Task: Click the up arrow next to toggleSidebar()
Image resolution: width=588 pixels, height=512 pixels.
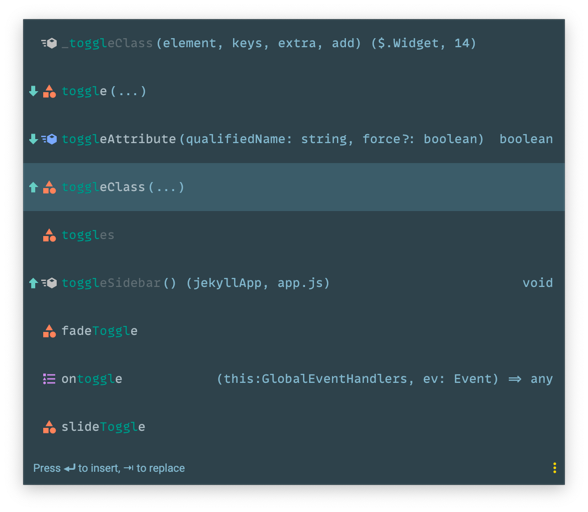Action: [x=33, y=283]
